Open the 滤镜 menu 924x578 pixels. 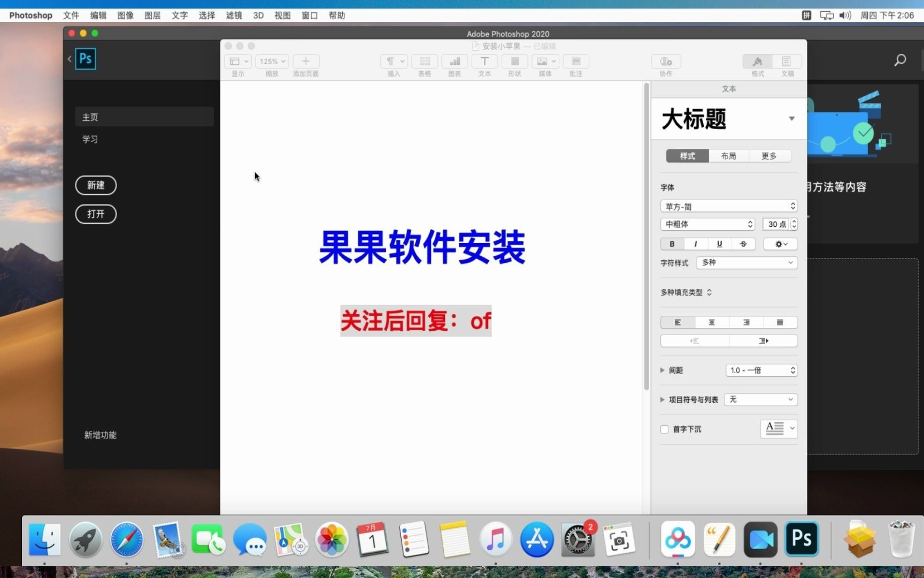[234, 15]
